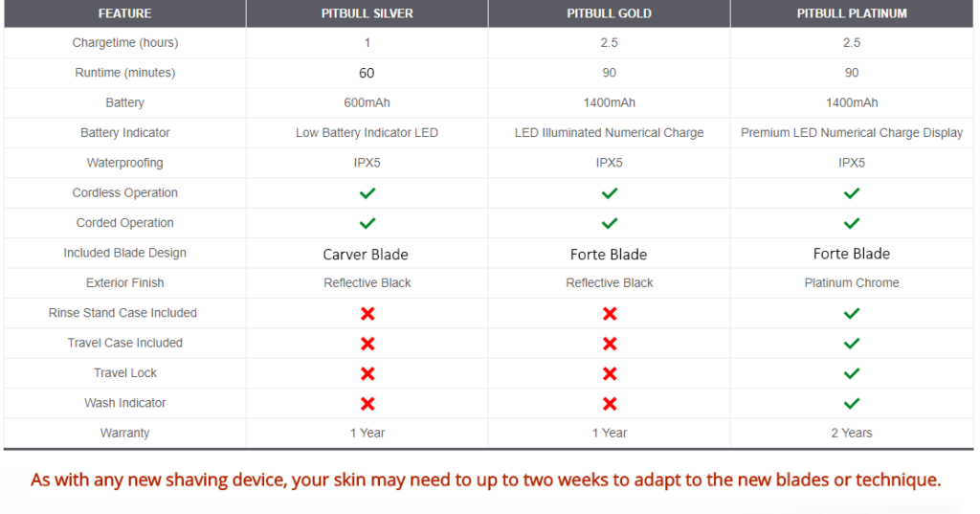Select the PITBULL SILVER column header
This screenshot has width=980, height=514.
pos(367,13)
